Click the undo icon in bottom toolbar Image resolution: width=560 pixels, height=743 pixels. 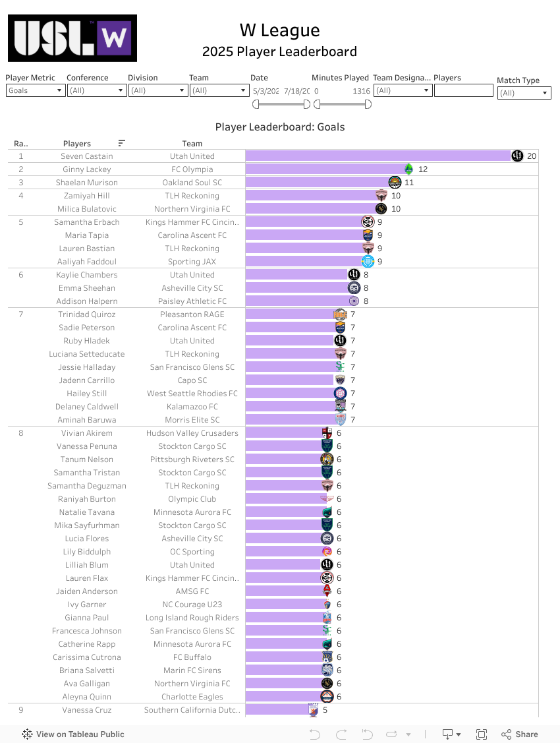pyautogui.click(x=315, y=734)
